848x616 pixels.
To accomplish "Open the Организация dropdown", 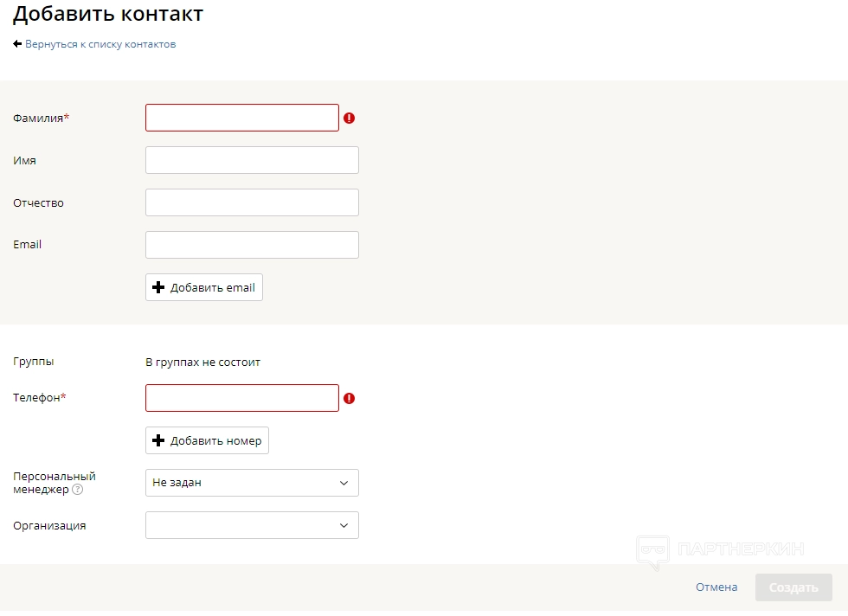I will point(242,525).
